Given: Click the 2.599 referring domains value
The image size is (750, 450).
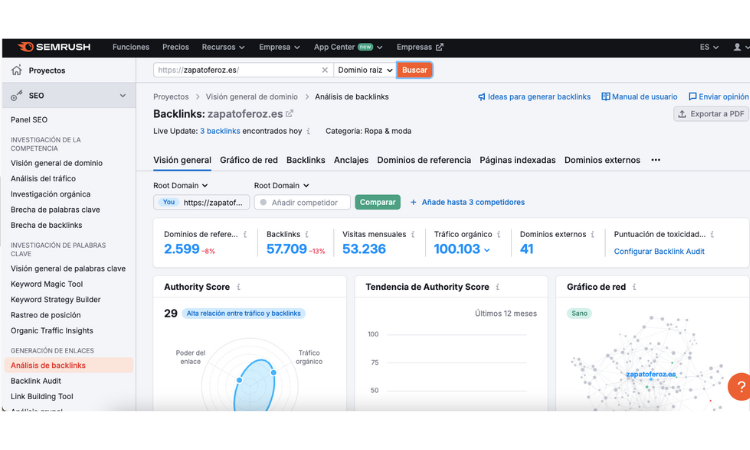Looking at the screenshot, I should (x=182, y=249).
